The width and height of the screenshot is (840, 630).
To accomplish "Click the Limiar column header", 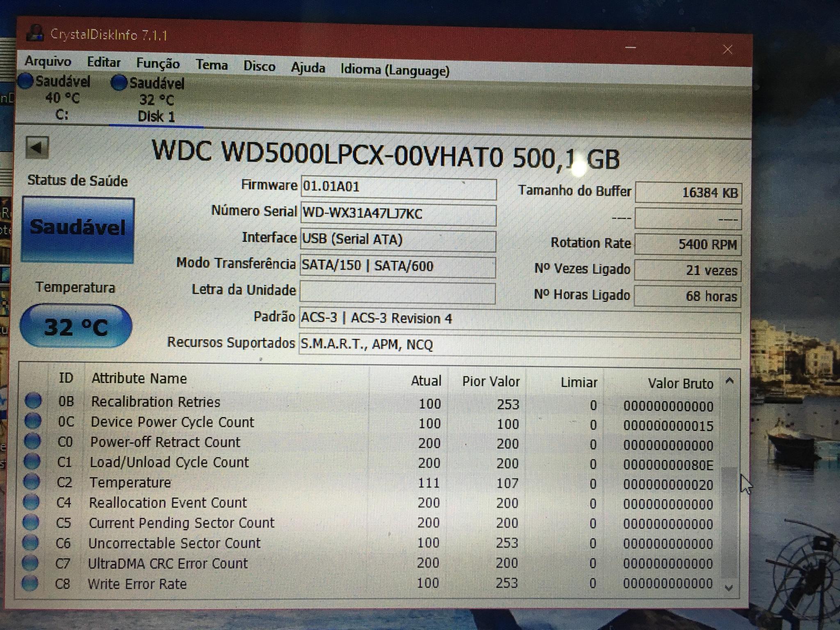I will tap(579, 382).
